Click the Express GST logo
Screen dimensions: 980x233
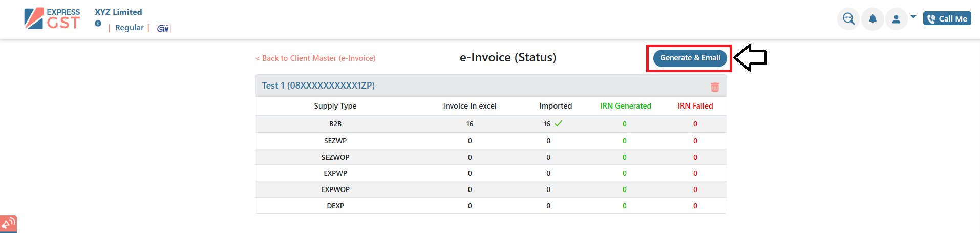click(52, 18)
